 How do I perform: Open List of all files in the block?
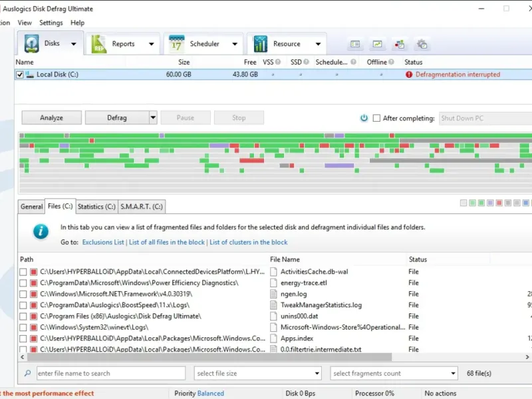[167, 242]
